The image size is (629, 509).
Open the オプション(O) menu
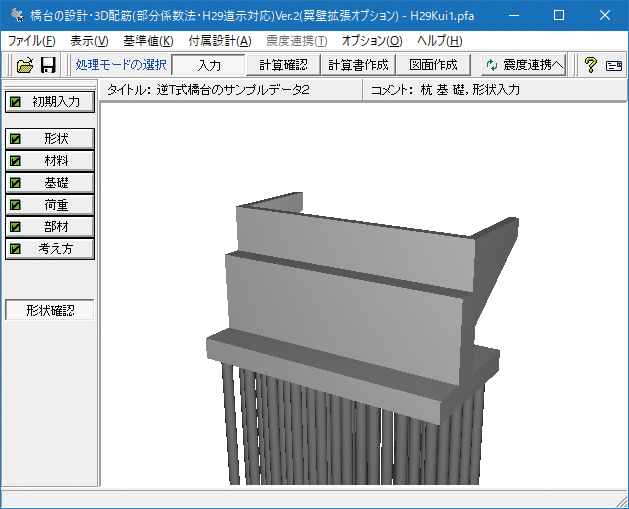(x=372, y=41)
